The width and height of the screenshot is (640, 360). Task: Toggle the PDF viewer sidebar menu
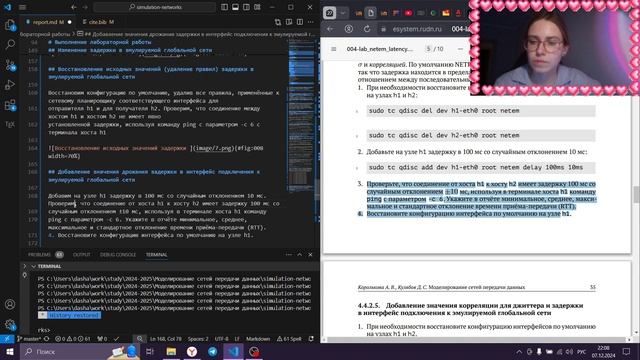coord(333,49)
